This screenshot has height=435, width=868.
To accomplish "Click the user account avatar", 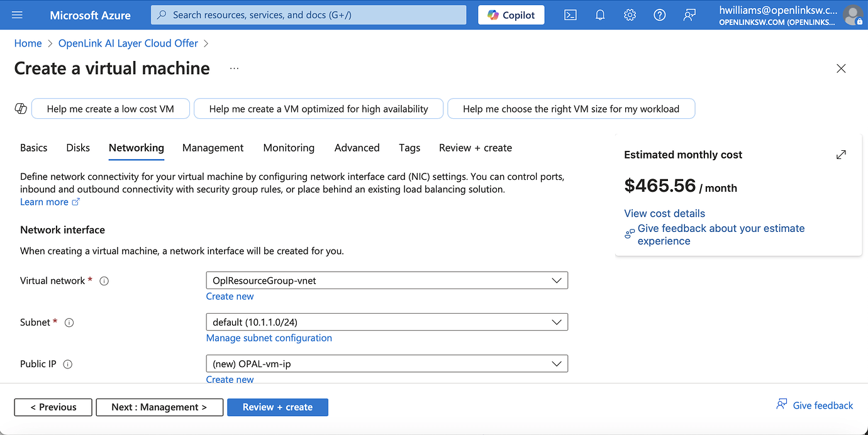I will [x=853, y=15].
